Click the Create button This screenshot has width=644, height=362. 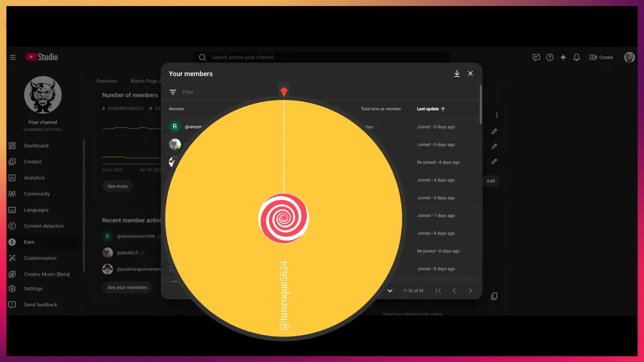click(x=601, y=57)
